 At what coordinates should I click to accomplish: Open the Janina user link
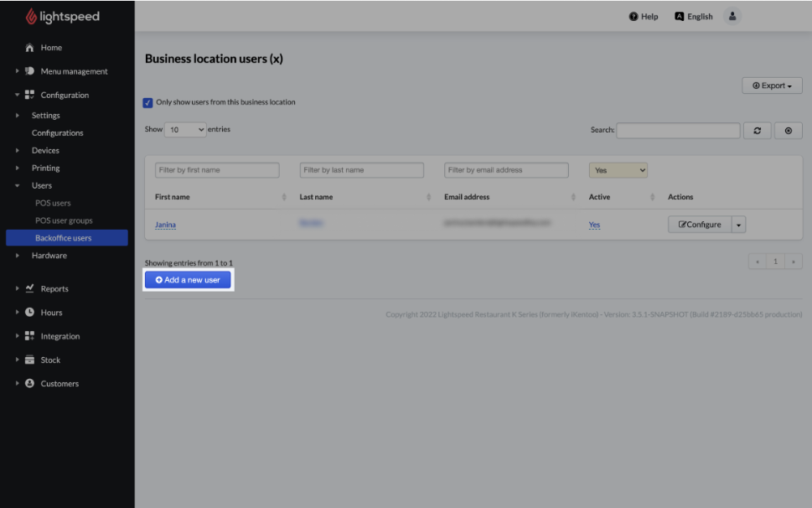click(165, 225)
